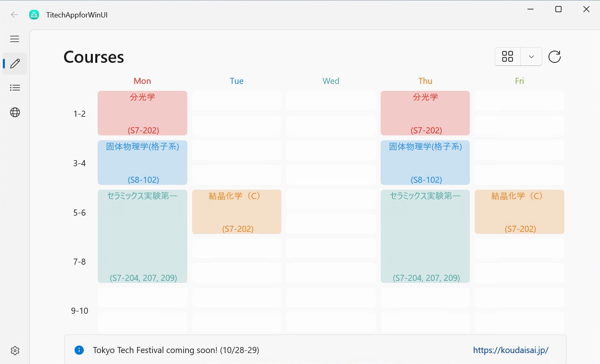Click the blue info icon on notification
The image size is (600, 364).
point(79,350)
